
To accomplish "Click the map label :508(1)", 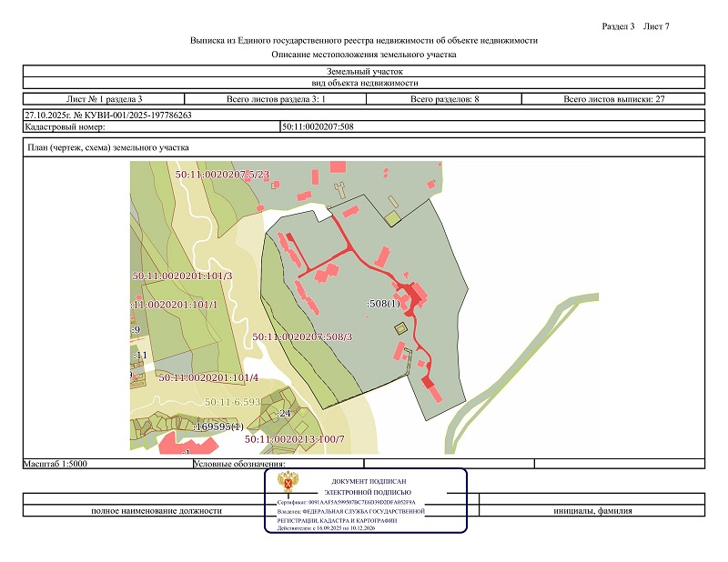I will click(x=383, y=303).
